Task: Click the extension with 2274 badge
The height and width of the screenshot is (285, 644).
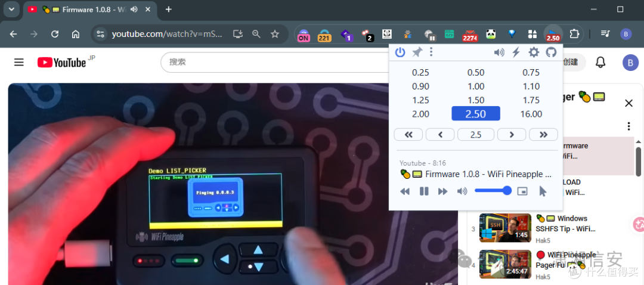Action: (x=469, y=35)
